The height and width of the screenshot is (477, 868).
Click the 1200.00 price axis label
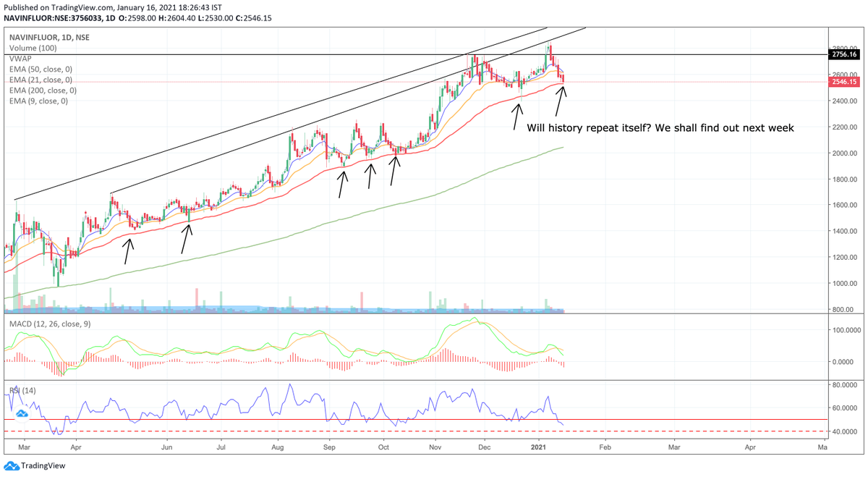(x=846, y=257)
